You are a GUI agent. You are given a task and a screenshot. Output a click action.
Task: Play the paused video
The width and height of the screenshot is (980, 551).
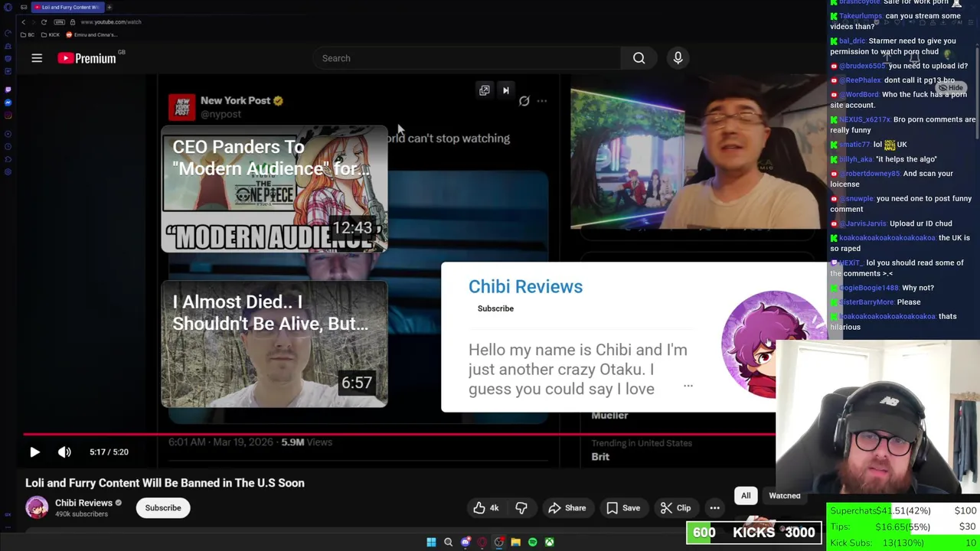coord(34,452)
